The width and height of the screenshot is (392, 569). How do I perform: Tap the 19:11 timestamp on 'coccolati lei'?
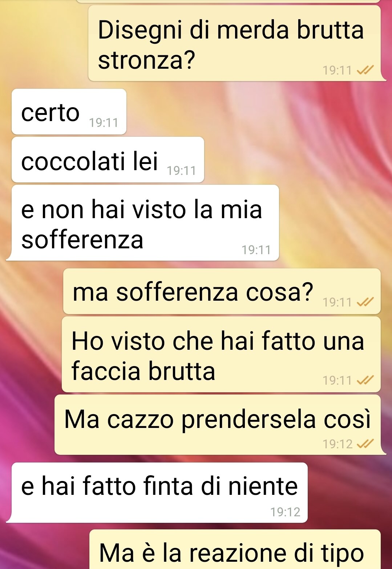(181, 171)
